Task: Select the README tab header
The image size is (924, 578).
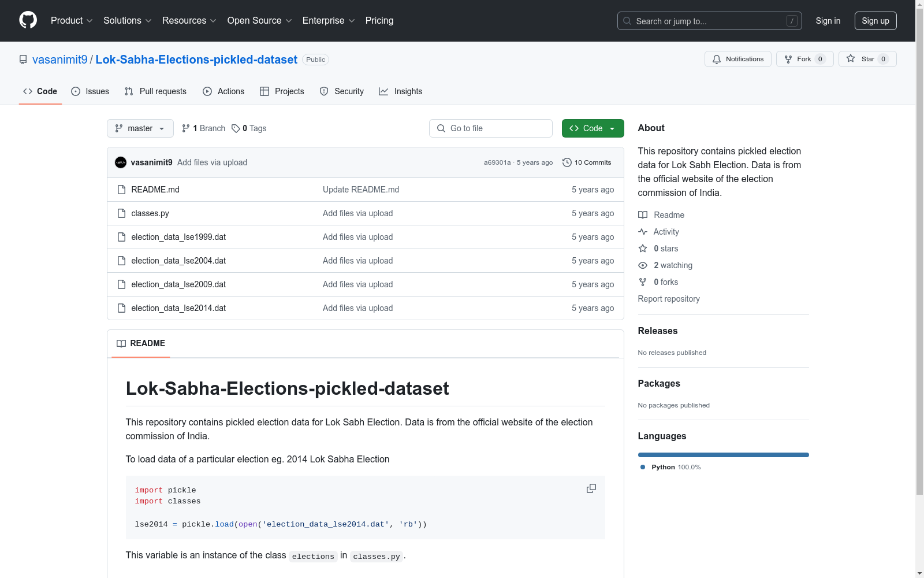Action: tap(141, 343)
